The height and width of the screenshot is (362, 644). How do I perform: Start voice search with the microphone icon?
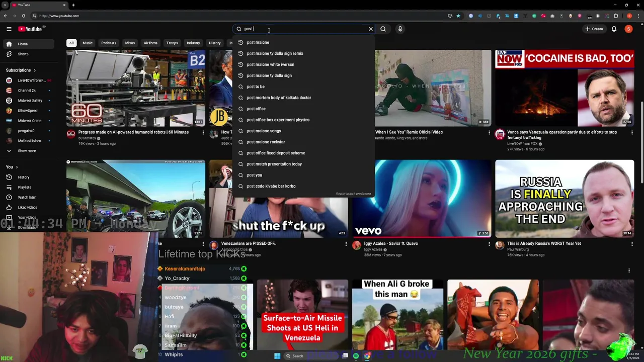pos(400,29)
